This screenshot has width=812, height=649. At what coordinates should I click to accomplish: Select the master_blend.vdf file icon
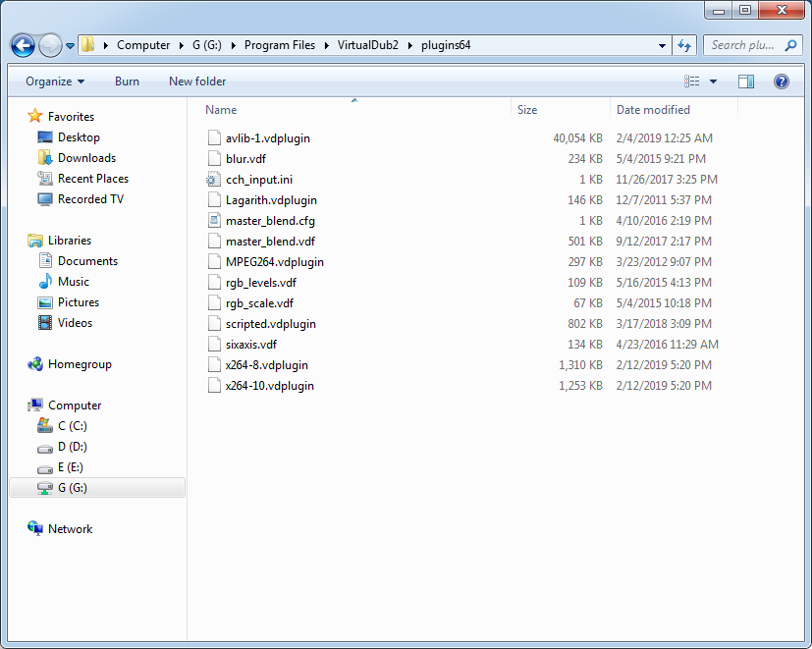click(214, 242)
